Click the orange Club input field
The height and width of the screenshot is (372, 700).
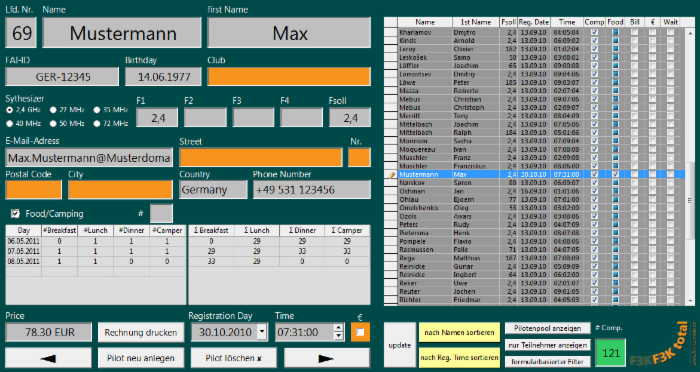[x=289, y=76]
